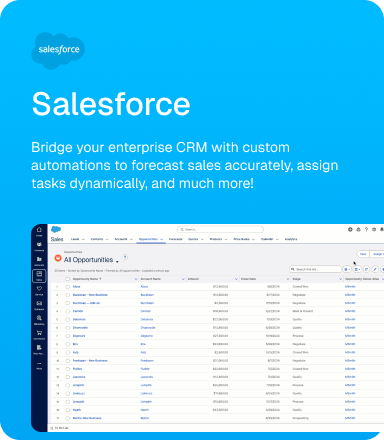Open the owner alias link in row 1
This screenshot has height=440, width=384.
point(350,287)
